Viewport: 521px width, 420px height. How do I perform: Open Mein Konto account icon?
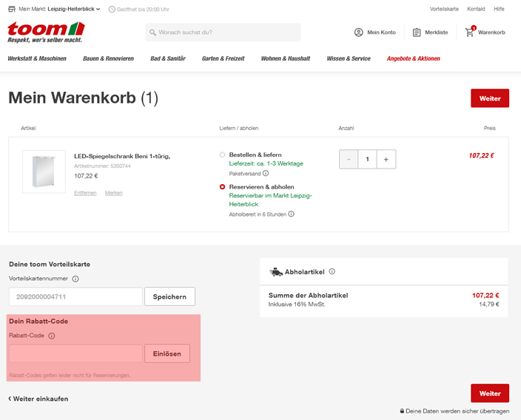(x=358, y=33)
